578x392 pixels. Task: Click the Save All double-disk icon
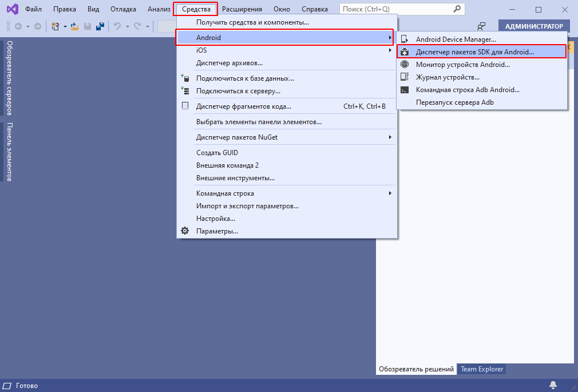100,26
